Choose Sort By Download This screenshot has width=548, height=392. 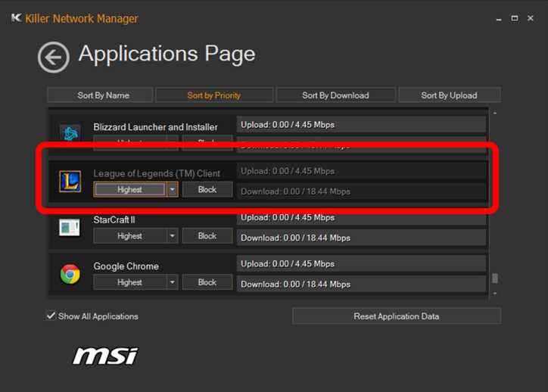[x=335, y=95]
